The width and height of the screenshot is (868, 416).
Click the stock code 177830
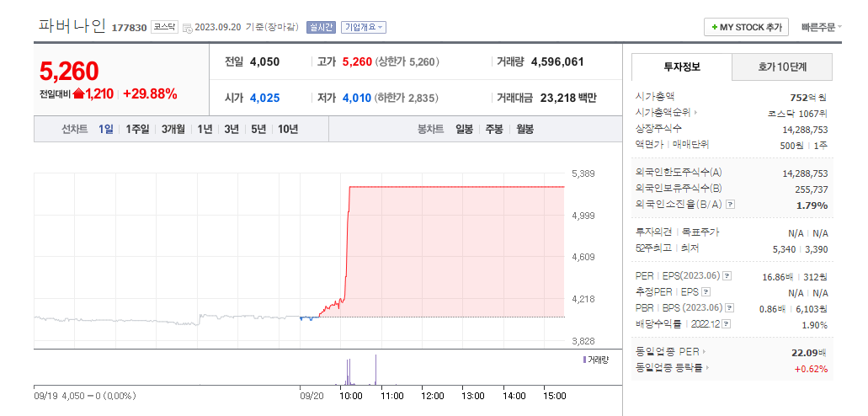[129, 28]
